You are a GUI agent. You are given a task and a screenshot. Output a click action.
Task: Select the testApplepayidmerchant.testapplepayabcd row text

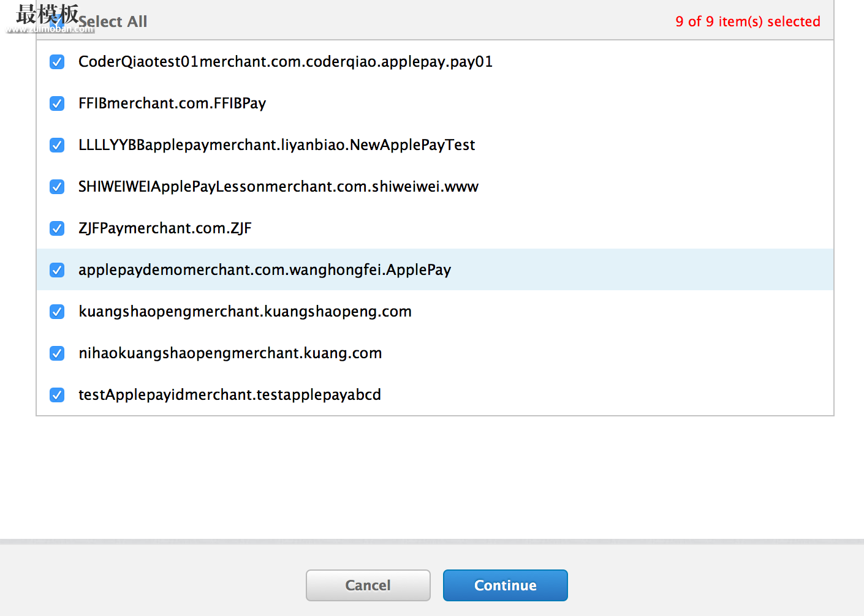[x=230, y=395]
